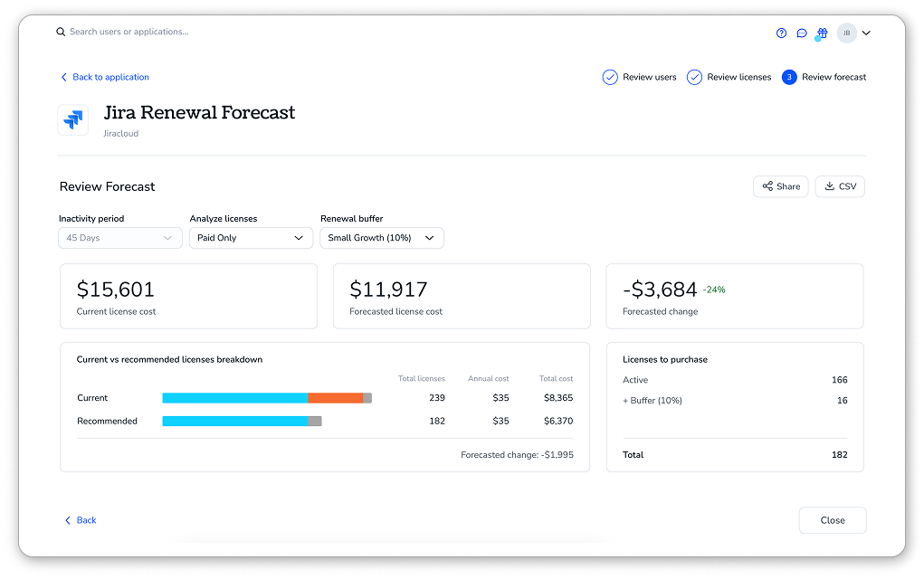The image size is (924, 579).
Task: Click the orange segment of Current bar
Action: pyautogui.click(x=335, y=398)
